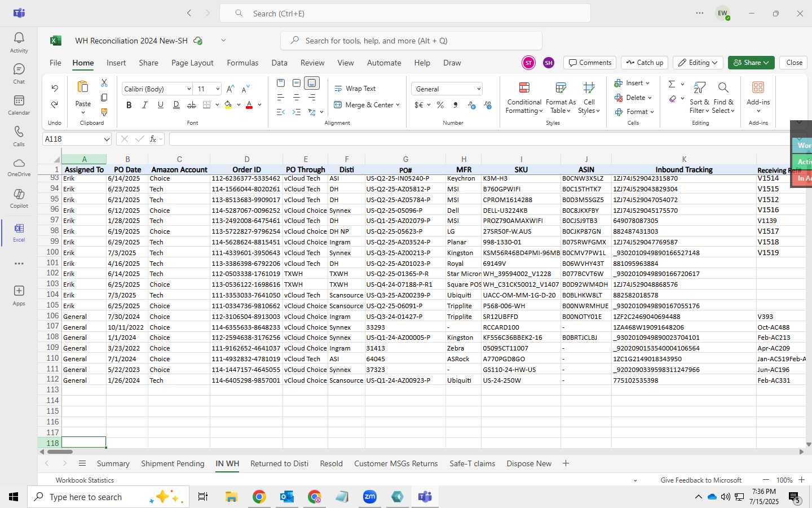Screen dimensions: 812x508
Task: Open OneDrive from the Teams sidebar
Action: point(19,167)
